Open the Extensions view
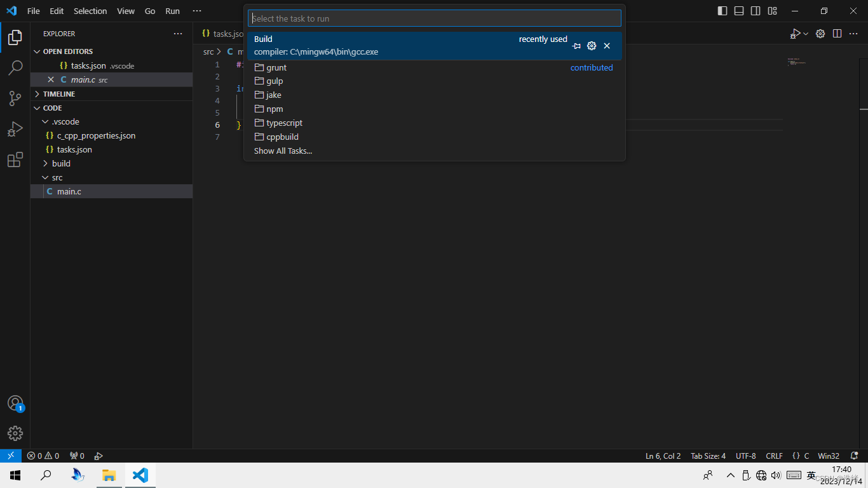Viewport: 868px width, 488px height. 15,160
